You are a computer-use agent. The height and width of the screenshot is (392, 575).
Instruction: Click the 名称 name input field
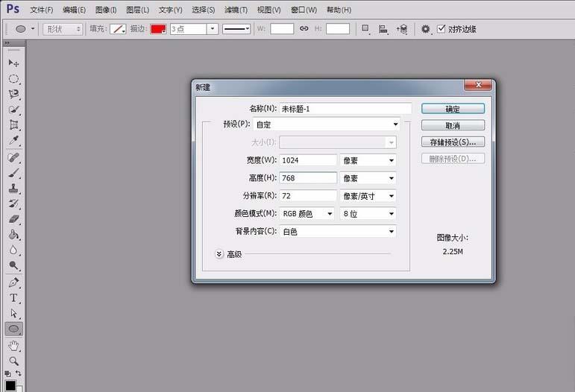(345, 109)
